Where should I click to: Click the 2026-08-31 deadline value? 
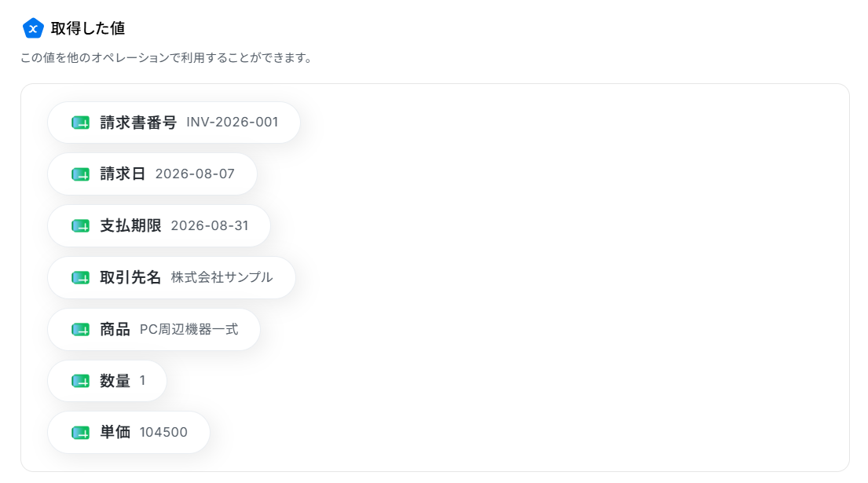[210, 225]
